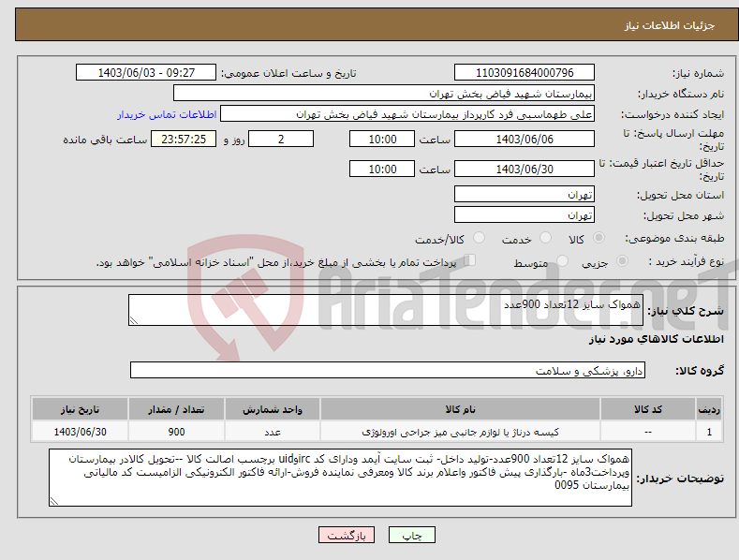Viewport: 739px width, 560px height.
Task: Click the quantity cell 900
Action: [176, 432]
